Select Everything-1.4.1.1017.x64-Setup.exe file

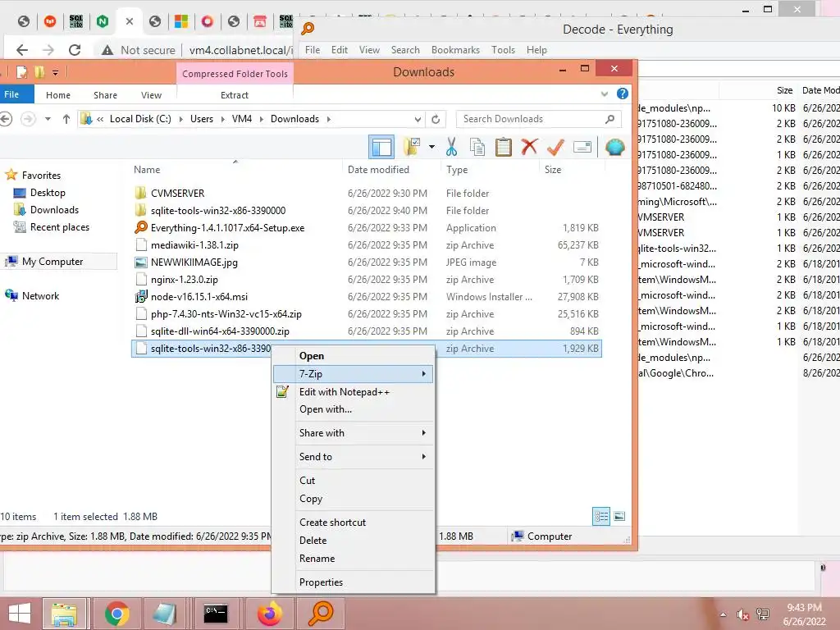coord(227,228)
